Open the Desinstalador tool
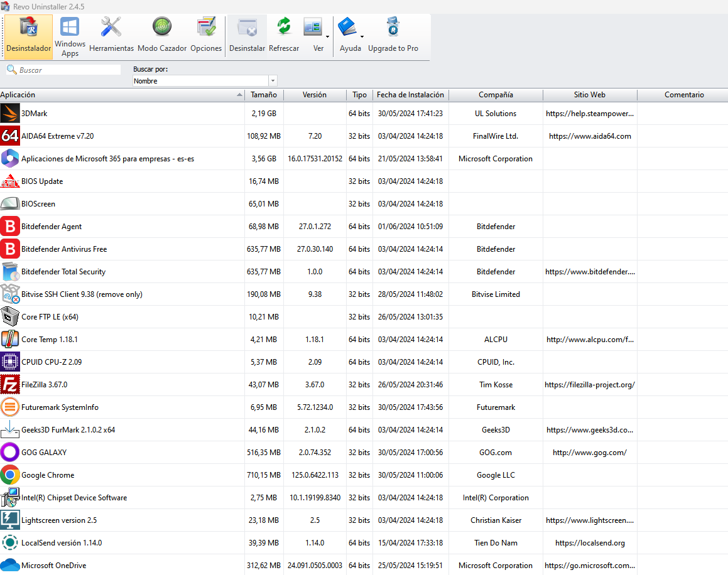This screenshot has width=728, height=575. [28, 36]
